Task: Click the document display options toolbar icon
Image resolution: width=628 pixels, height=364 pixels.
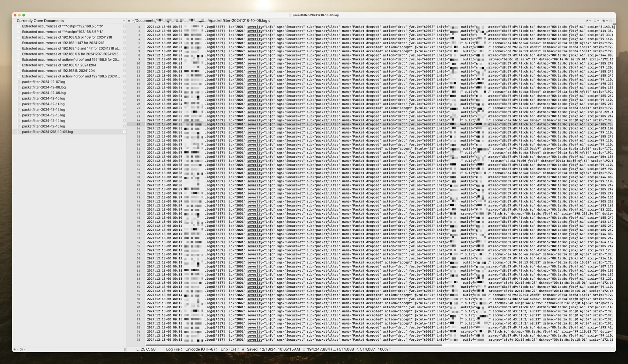Action: click(x=604, y=21)
